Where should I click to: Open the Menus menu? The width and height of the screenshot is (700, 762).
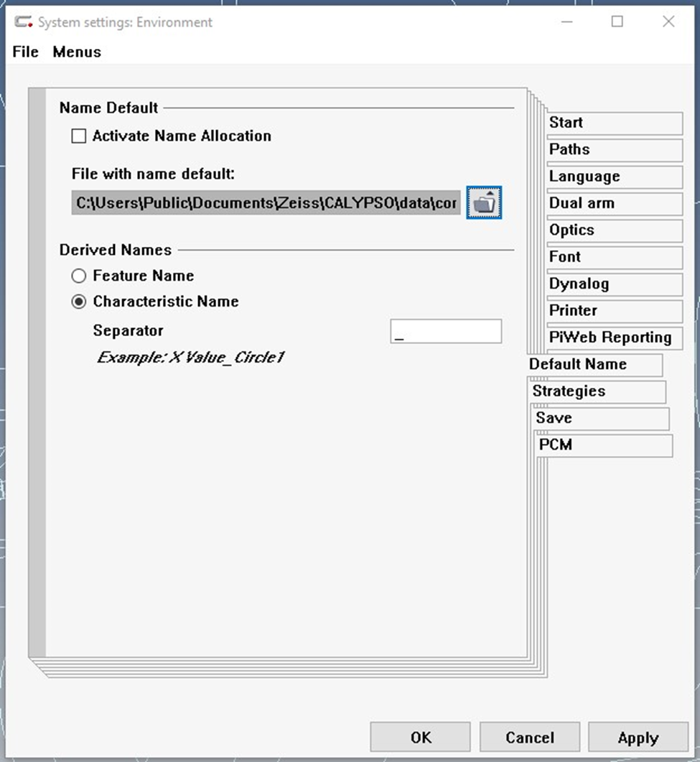pos(77,52)
